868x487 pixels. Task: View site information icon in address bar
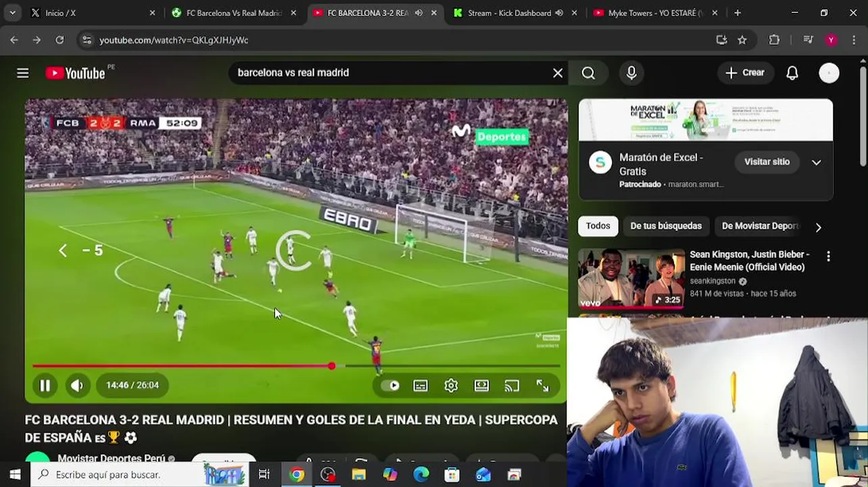(x=87, y=40)
